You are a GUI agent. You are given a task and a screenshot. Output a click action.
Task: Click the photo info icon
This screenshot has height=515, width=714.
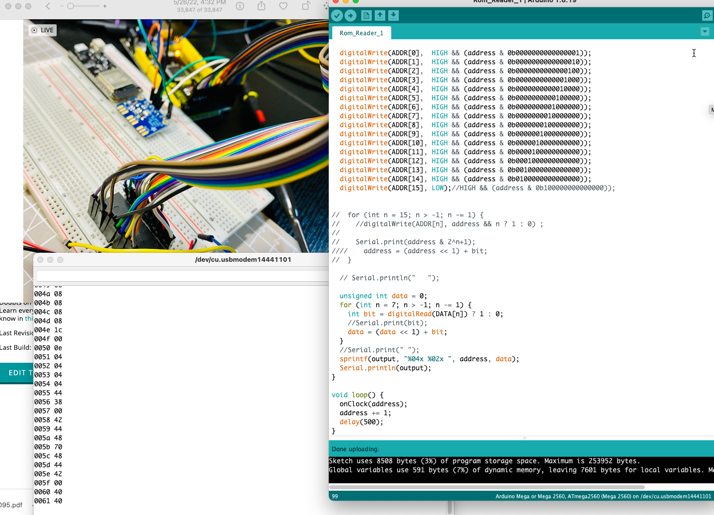pyautogui.click(x=240, y=7)
